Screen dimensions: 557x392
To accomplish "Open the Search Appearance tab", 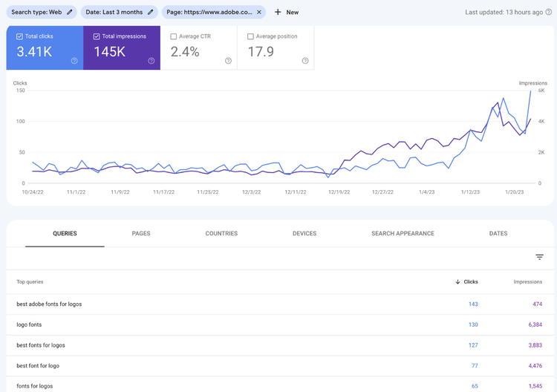I will 403,233.
